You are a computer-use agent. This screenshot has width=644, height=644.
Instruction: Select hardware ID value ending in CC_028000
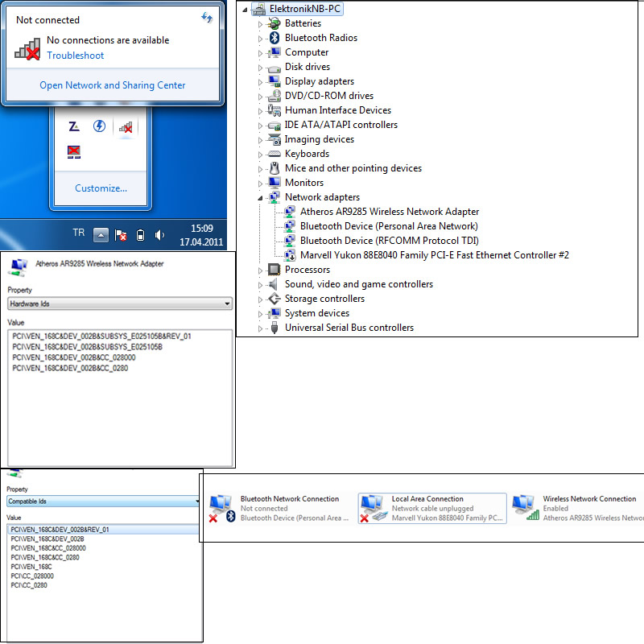click(74, 357)
